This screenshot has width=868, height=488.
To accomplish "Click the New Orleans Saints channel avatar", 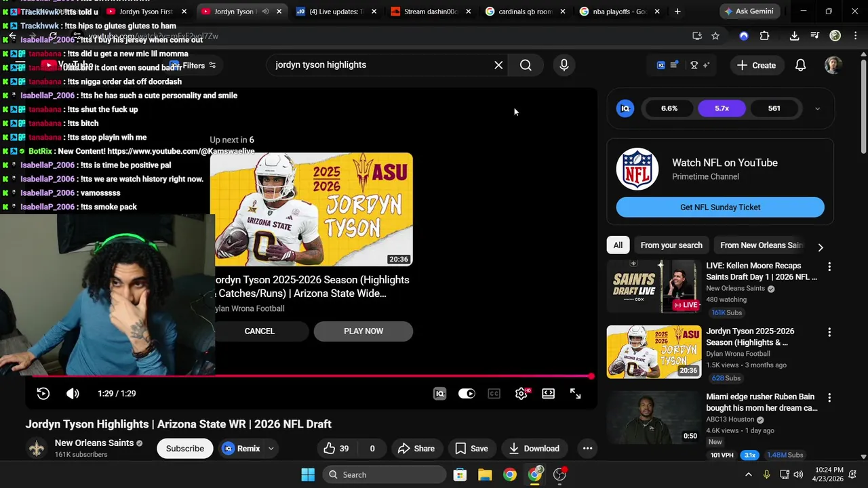I will pyautogui.click(x=37, y=448).
